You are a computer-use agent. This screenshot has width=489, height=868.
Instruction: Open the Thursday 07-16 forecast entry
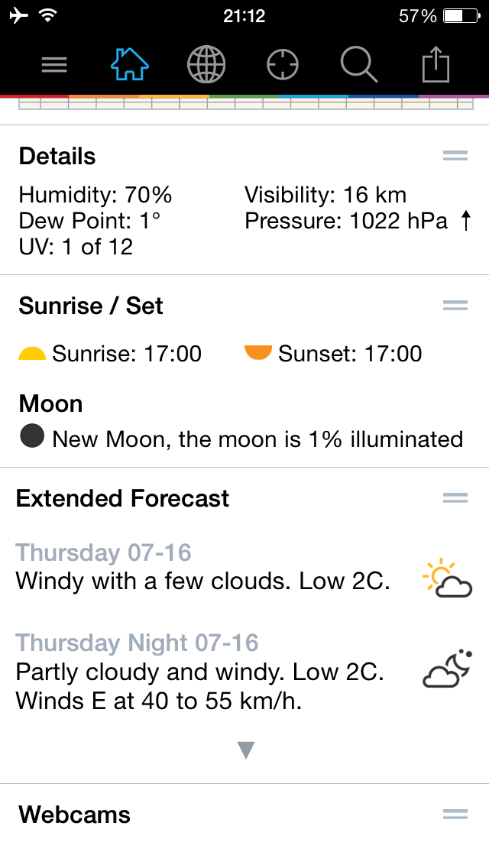tap(244, 567)
